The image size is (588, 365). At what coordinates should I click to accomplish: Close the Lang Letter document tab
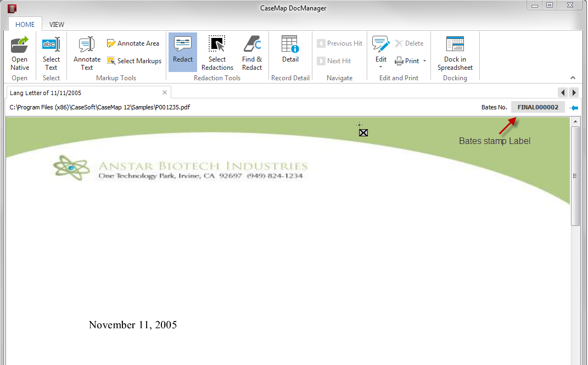pos(165,93)
